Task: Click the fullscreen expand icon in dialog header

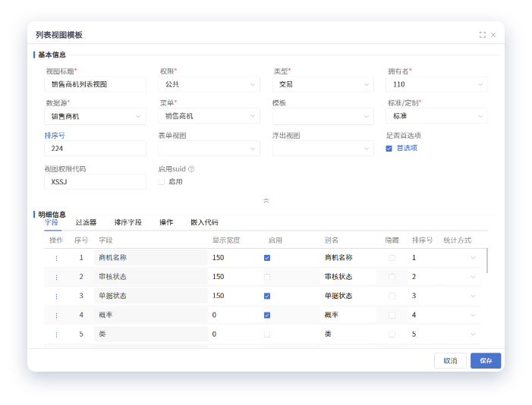Action: [483, 35]
